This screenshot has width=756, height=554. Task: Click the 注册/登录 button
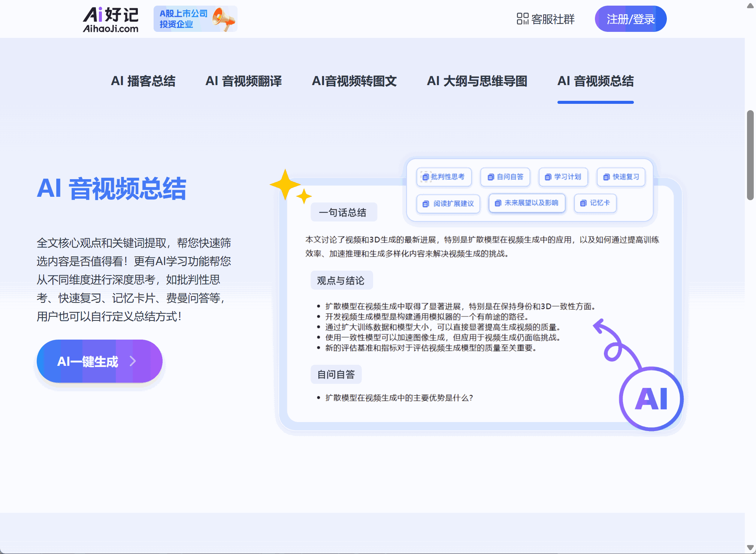tap(630, 19)
